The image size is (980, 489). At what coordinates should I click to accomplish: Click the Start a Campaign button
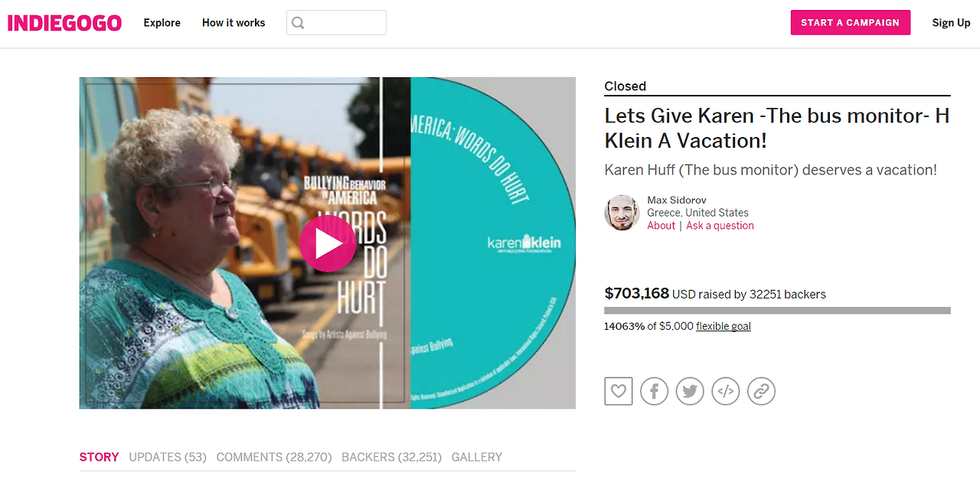[x=851, y=22]
